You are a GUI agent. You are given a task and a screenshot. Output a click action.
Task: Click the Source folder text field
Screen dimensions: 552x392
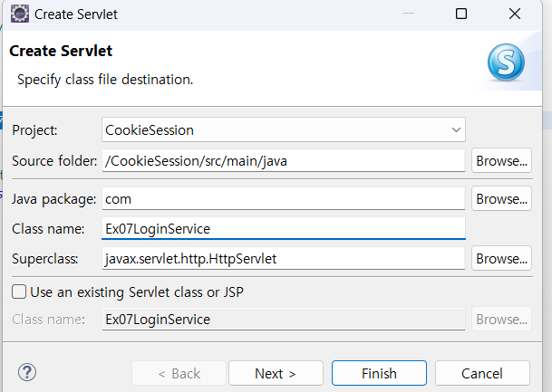tap(283, 161)
